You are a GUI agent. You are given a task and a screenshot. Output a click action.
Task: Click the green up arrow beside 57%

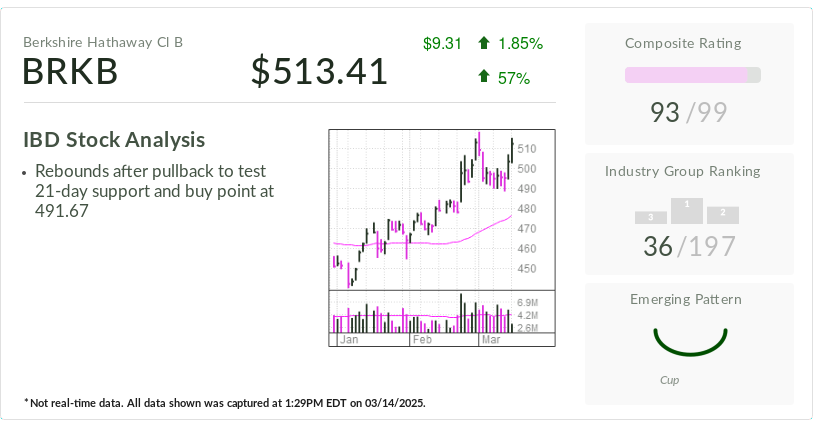[x=484, y=76]
